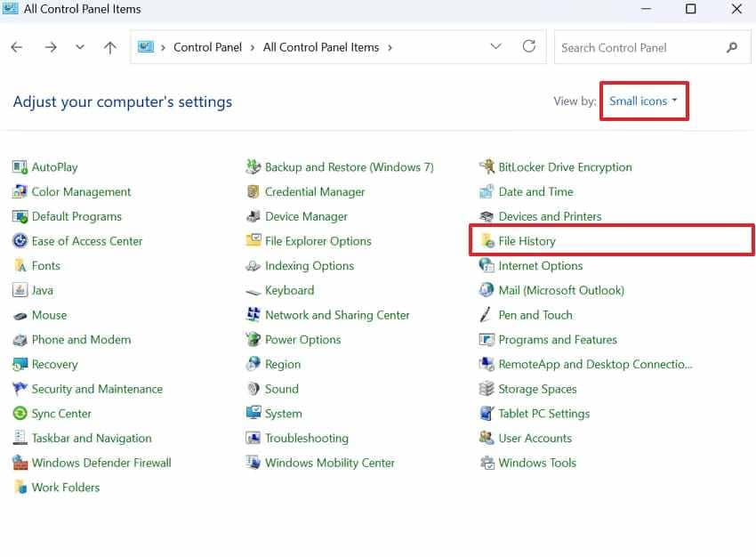Open Programs and Features link
This screenshot has width=756, height=557.
click(558, 340)
